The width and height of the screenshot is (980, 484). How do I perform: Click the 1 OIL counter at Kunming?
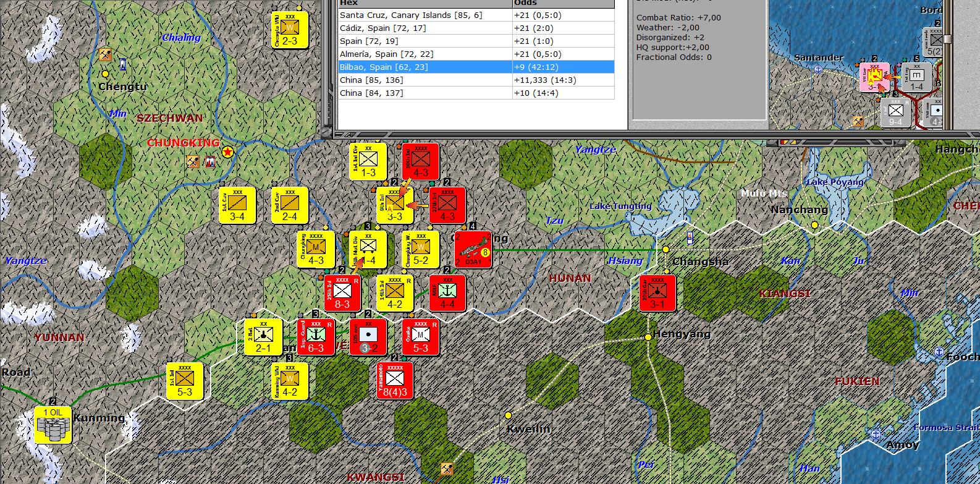point(53,425)
